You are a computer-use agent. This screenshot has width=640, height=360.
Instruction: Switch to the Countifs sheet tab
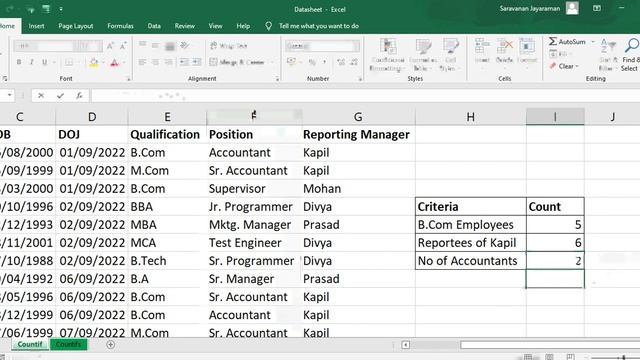(x=68, y=344)
